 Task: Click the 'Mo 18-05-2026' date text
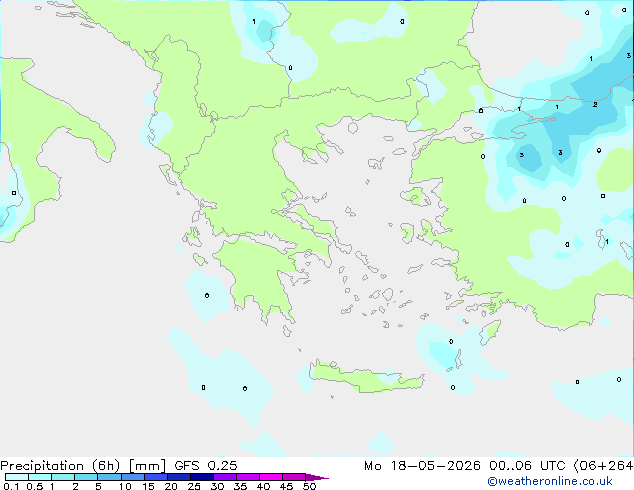click(422, 466)
